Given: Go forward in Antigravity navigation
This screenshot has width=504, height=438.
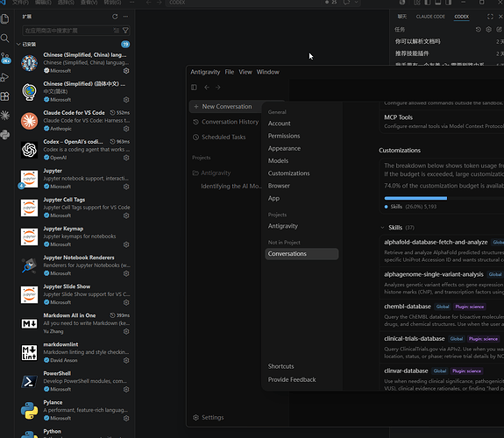Looking at the screenshot, I should click(x=218, y=87).
